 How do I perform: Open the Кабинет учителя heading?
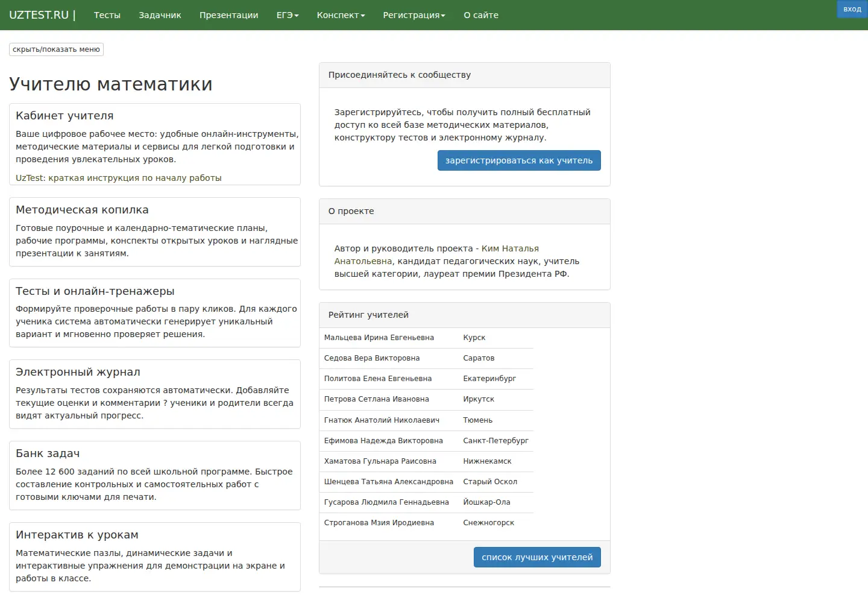[64, 116]
